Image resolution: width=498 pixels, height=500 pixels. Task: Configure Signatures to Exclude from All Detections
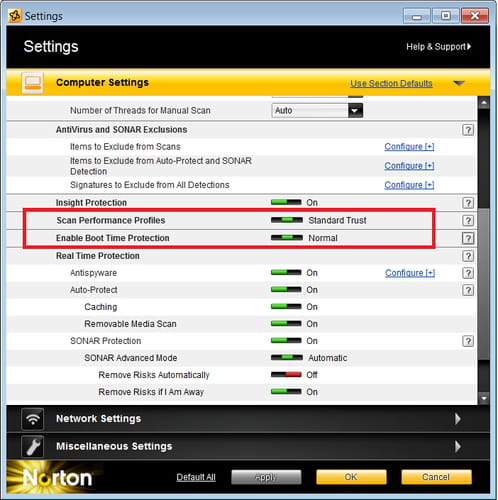click(x=409, y=185)
